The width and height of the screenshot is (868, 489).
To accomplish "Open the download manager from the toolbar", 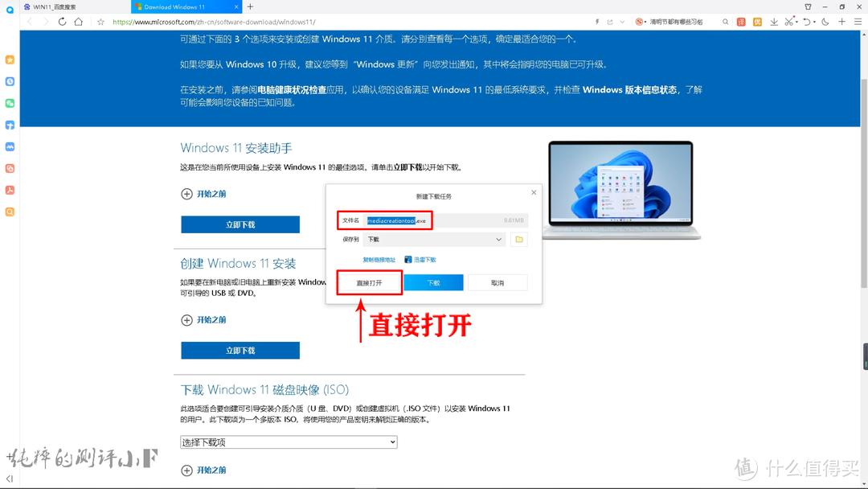I will pyautogui.click(x=775, y=22).
